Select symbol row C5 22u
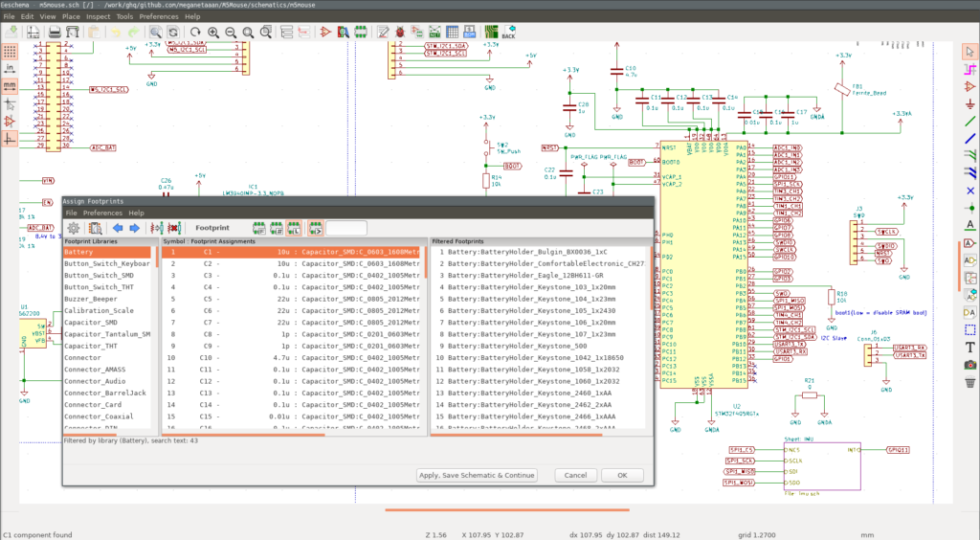Image resolution: width=980 pixels, height=540 pixels. pyautogui.click(x=293, y=299)
